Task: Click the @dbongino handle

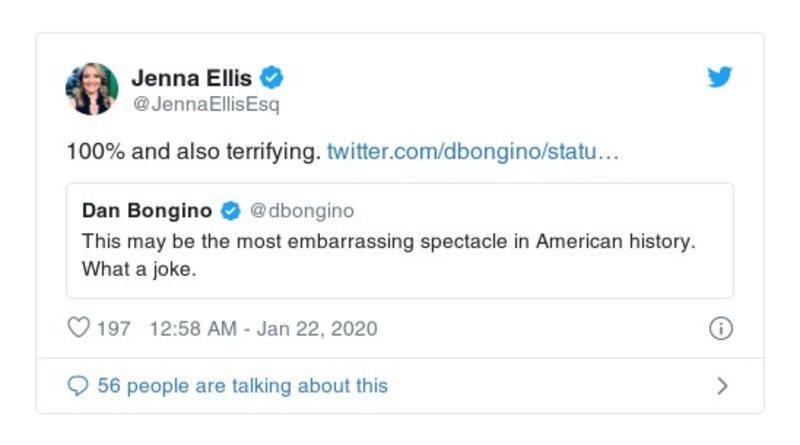Action: click(301, 211)
